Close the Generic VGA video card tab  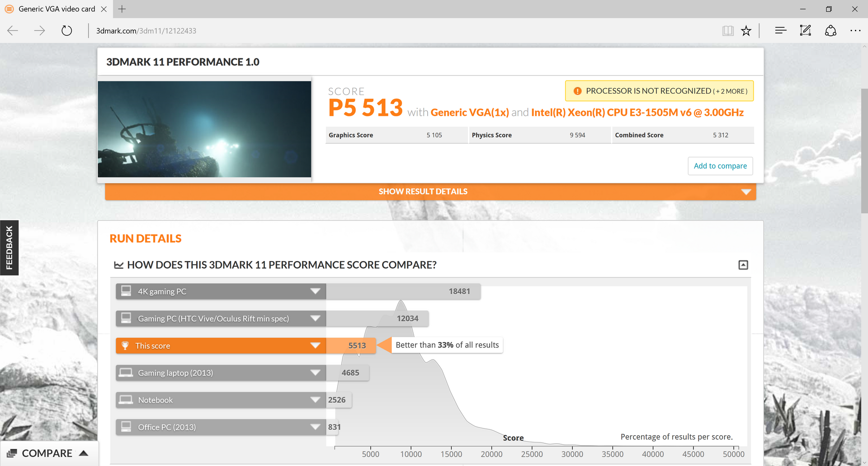(104, 9)
